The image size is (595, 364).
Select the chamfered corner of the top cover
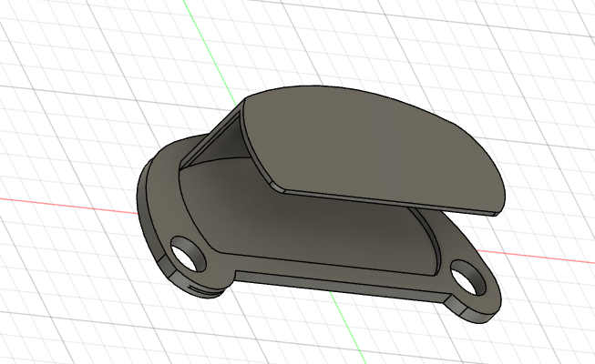[277, 187]
